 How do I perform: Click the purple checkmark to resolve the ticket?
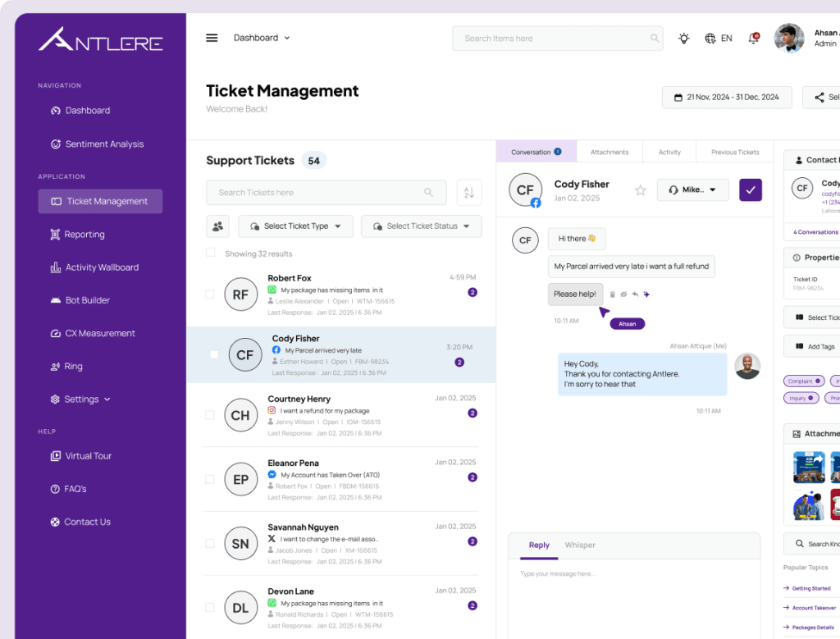tap(750, 189)
